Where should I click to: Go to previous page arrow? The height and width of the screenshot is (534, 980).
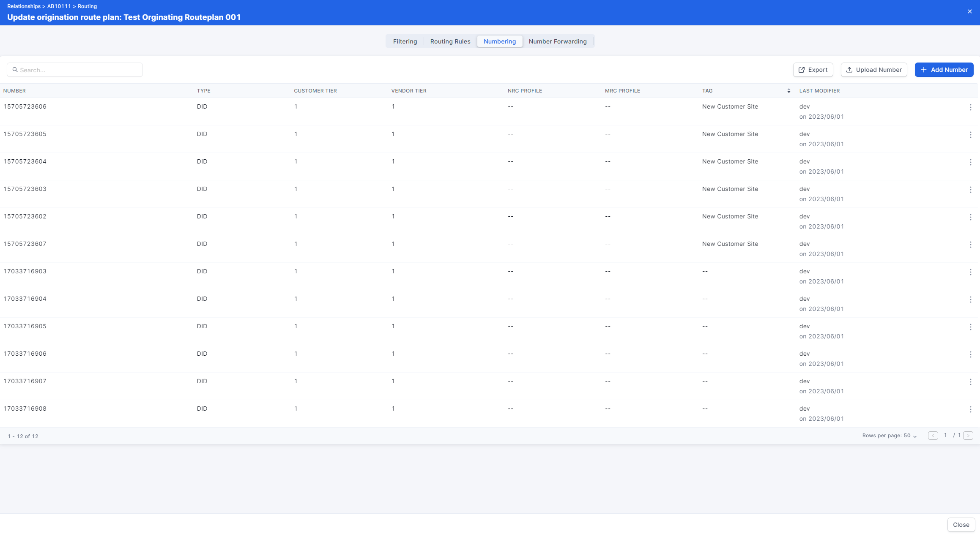pyautogui.click(x=933, y=436)
